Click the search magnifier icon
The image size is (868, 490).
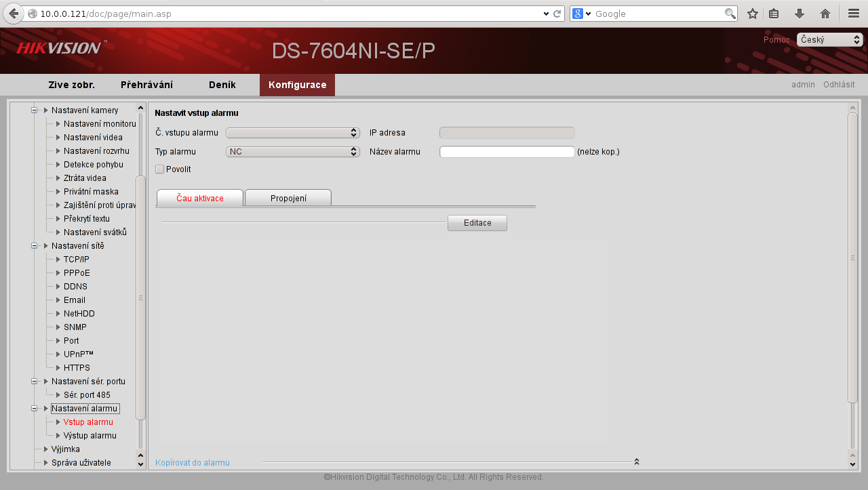tap(730, 14)
